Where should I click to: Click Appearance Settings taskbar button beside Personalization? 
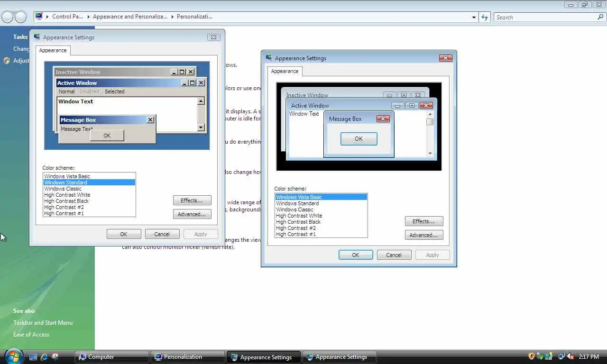(263, 357)
